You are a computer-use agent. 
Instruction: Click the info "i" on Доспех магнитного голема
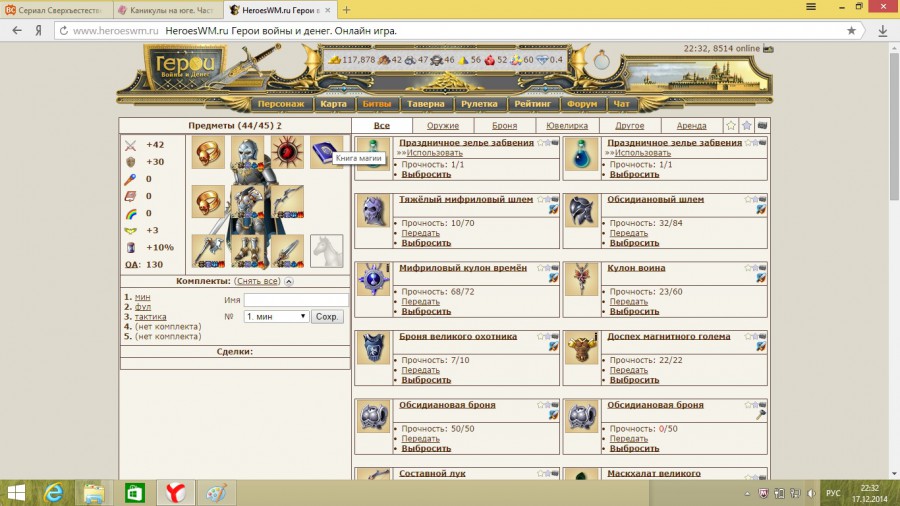click(x=596, y=336)
